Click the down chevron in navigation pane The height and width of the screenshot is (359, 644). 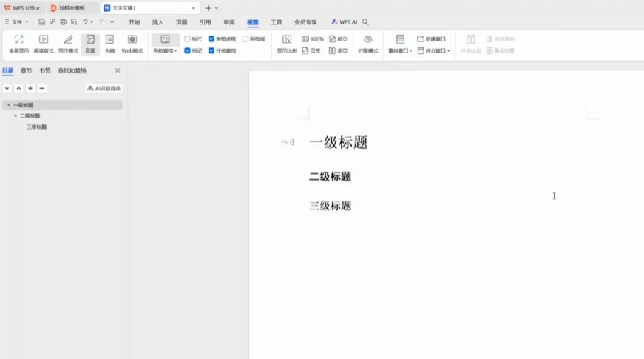coord(7,88)
